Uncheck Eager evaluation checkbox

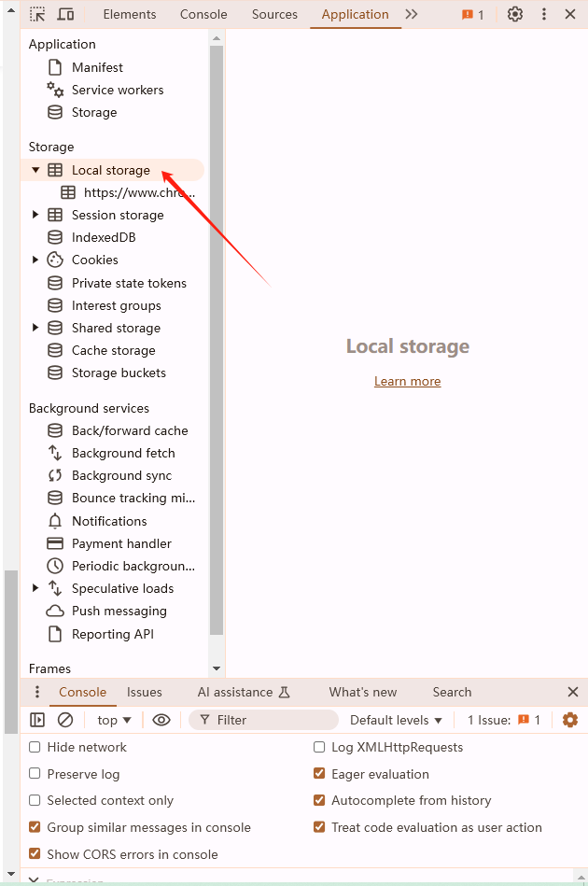click(319, 774)
